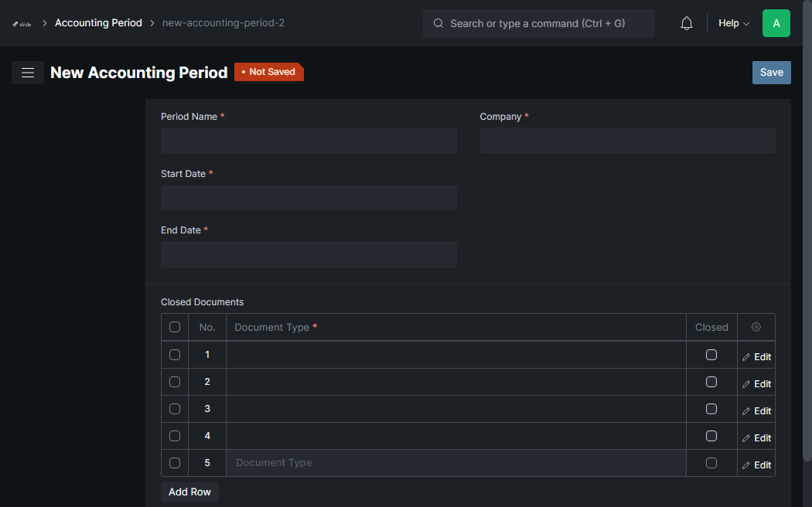Open table column settings gear

click(756, 327)
